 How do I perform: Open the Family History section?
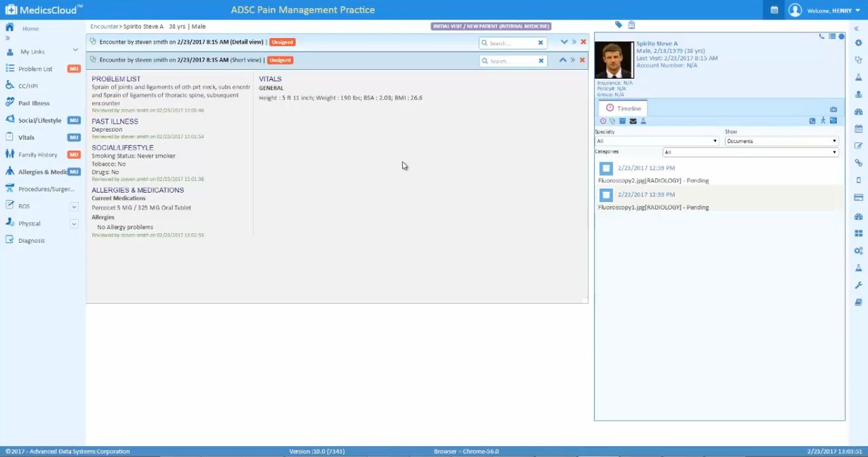37,154
